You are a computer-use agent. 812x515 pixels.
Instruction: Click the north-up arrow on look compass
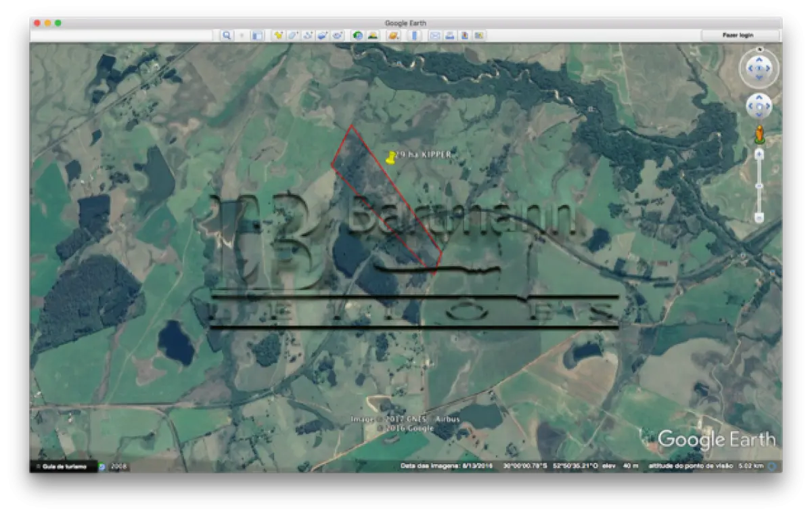tap(759, 58)
